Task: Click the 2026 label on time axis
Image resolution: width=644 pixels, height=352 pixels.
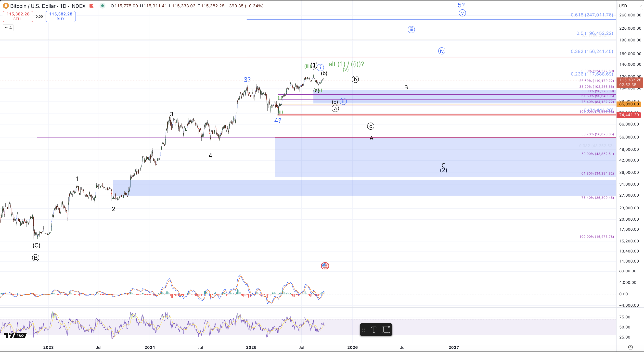Action: pos(352,347)
